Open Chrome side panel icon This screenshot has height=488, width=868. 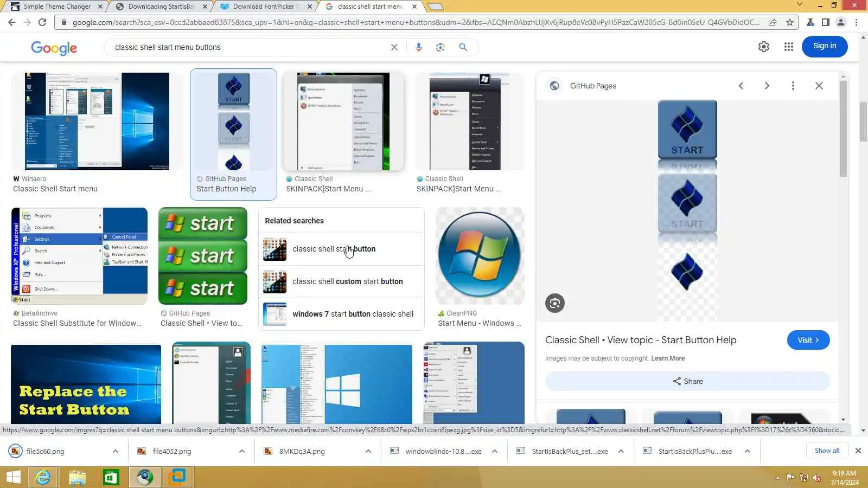coord(825,22)
